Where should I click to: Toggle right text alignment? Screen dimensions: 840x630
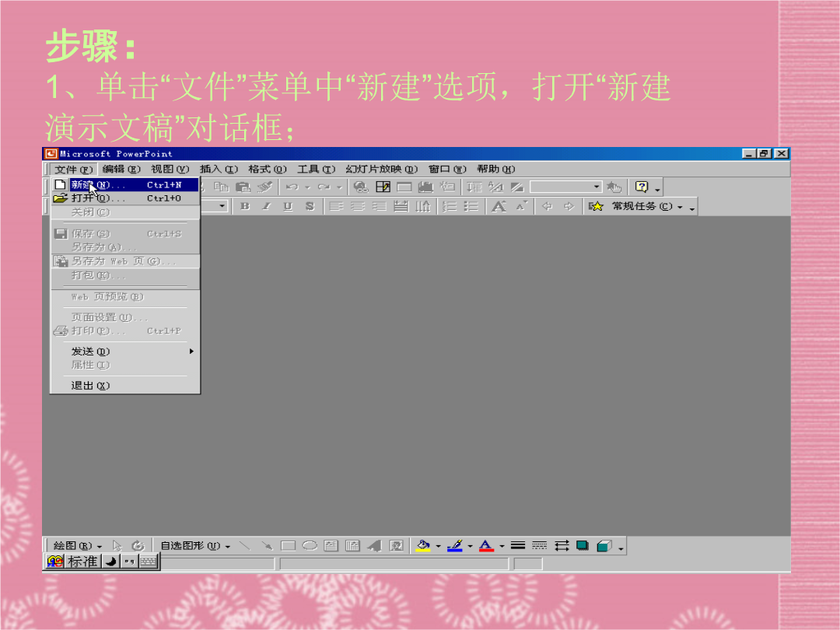click(379, 206)
